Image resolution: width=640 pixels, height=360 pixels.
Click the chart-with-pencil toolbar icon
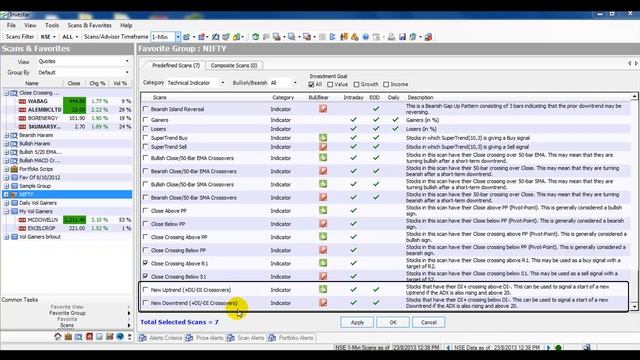click(x=216, y=37)
